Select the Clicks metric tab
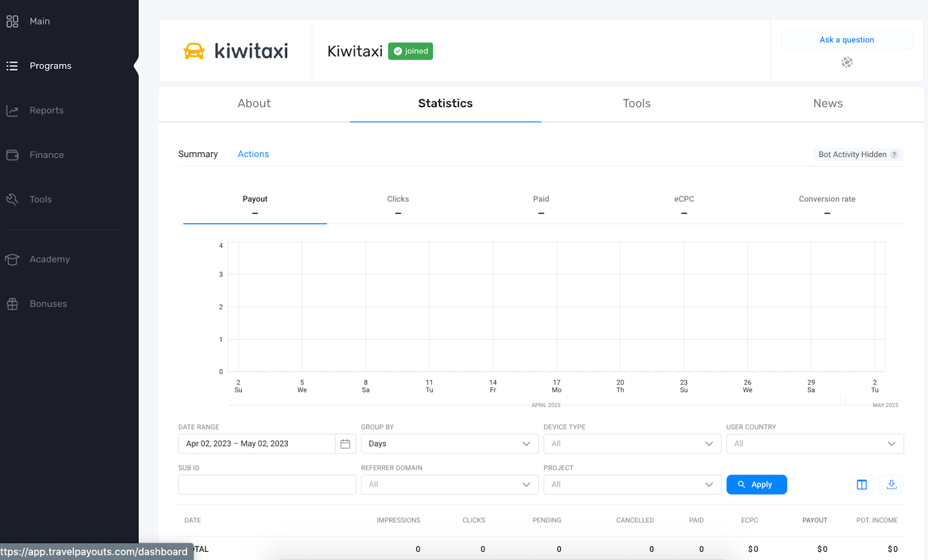Viewport: 928px width, 560px height. [x=398, y=206]
